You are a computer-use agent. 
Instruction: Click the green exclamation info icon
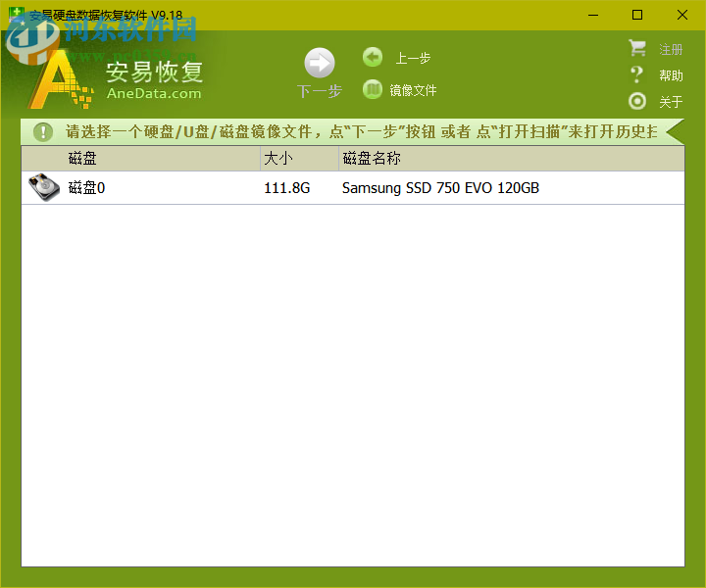(x=43, y=132)
